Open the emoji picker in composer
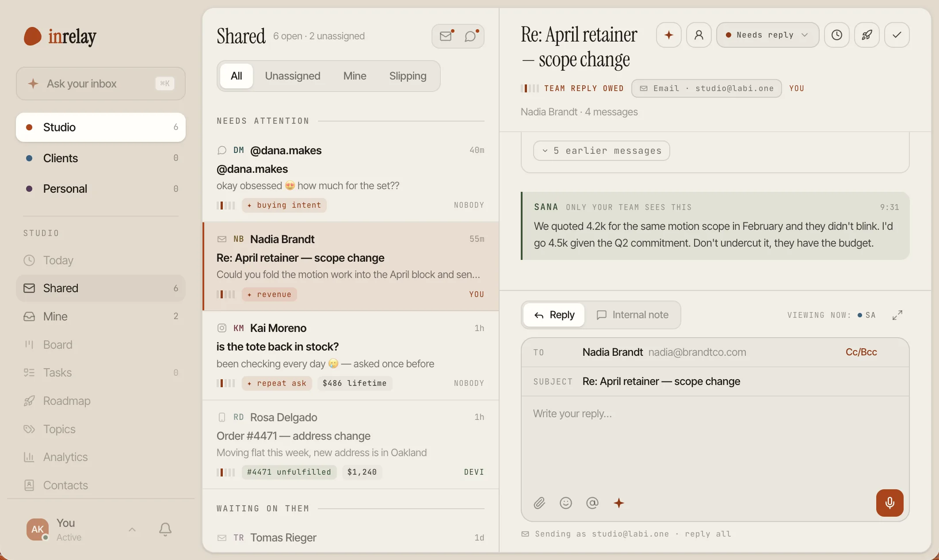The height and width of the screenshot is (560, 939). pos(566,503)
